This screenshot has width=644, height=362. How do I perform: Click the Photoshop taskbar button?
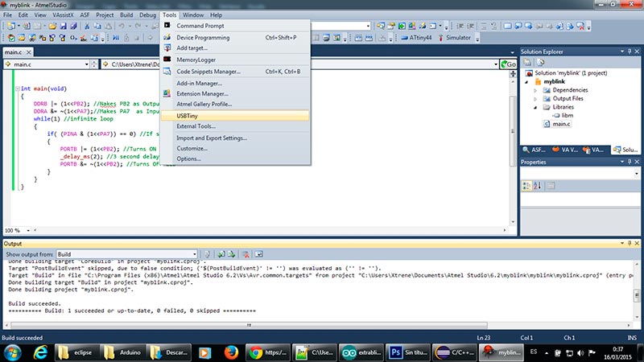(x=407, y=352)
